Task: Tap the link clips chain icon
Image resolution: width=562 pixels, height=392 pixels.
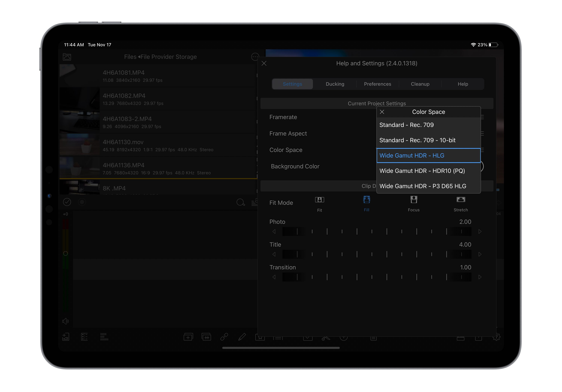Action: pyautogui.click(x=224, y=337)
